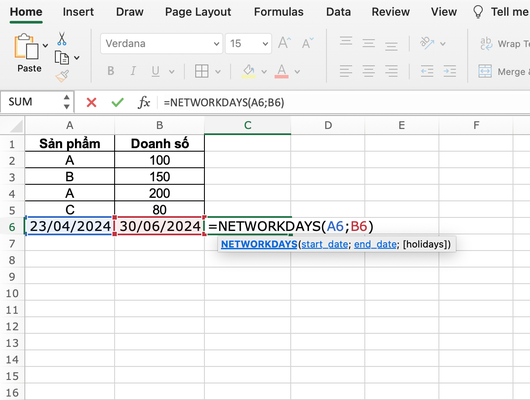Toggle Bold formatting
The width and height of the screenshot is (530, 400).
pos(111,71)
